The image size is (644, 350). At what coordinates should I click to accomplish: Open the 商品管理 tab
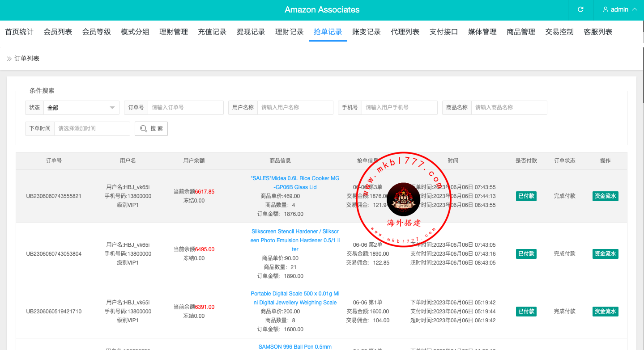pyautogui.click(x=521, y=32)
